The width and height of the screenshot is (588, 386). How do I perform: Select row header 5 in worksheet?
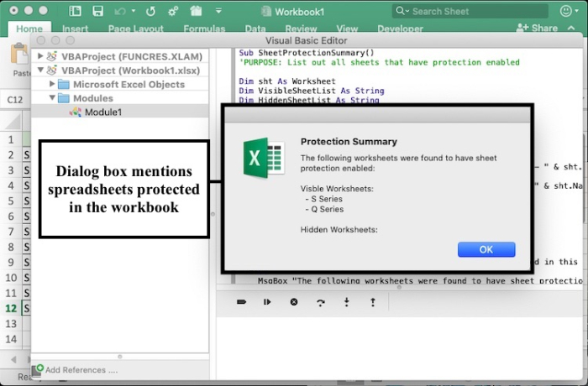pyautogui.click(x=11, y=201)
